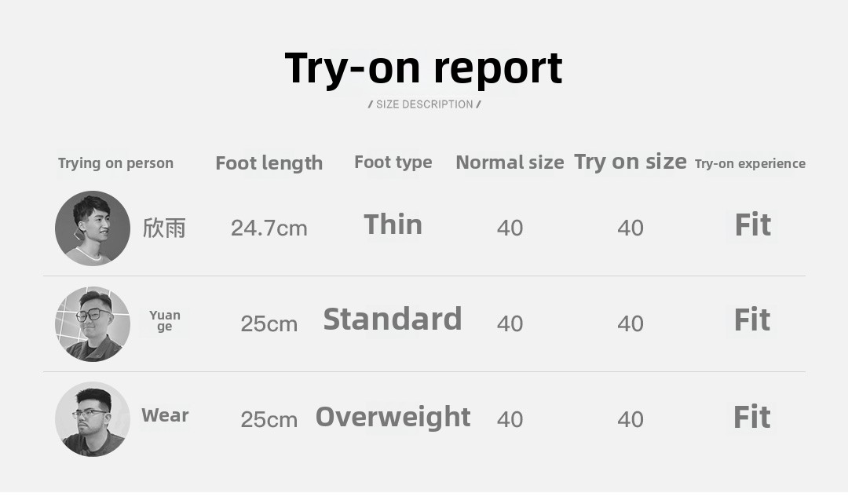Screen dimensions: 848x504
Task: Click the "Thin" foot type
Action: 393,225
